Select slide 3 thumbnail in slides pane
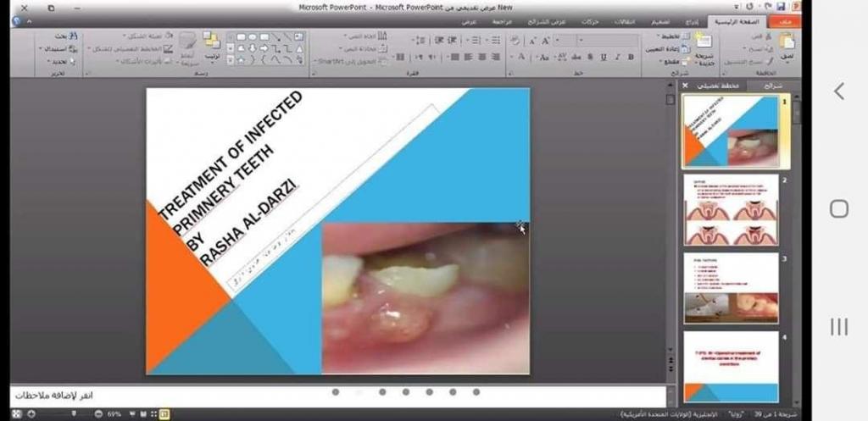The image size is (868, 421). click(x=731, y=287)
